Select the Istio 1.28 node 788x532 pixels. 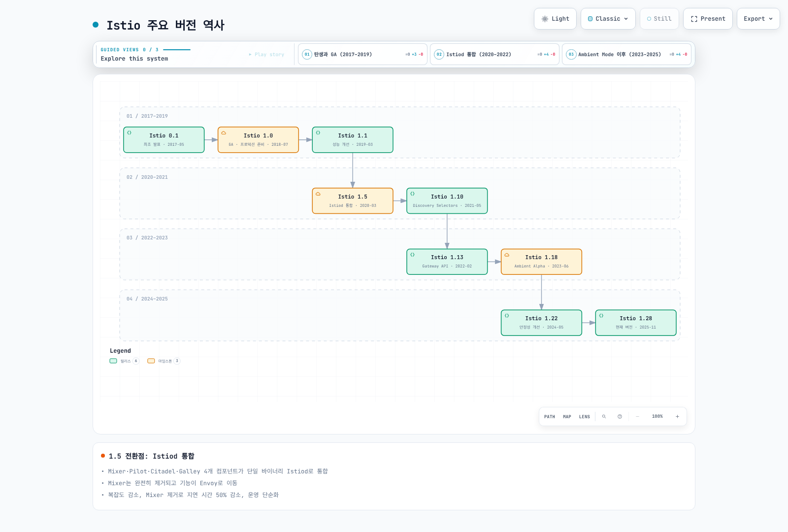[636, 323]
